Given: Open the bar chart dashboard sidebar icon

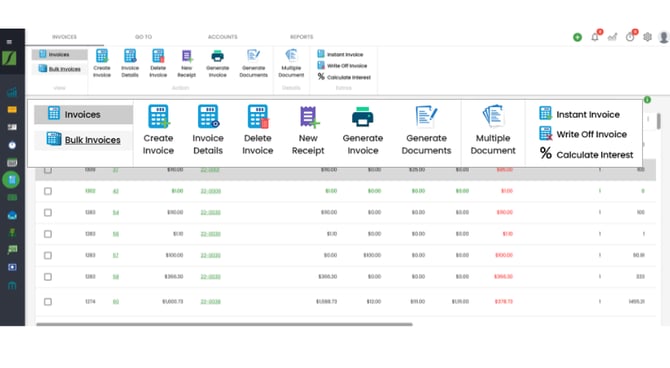Looking at the screenshot, I should (x=12, y=92).
